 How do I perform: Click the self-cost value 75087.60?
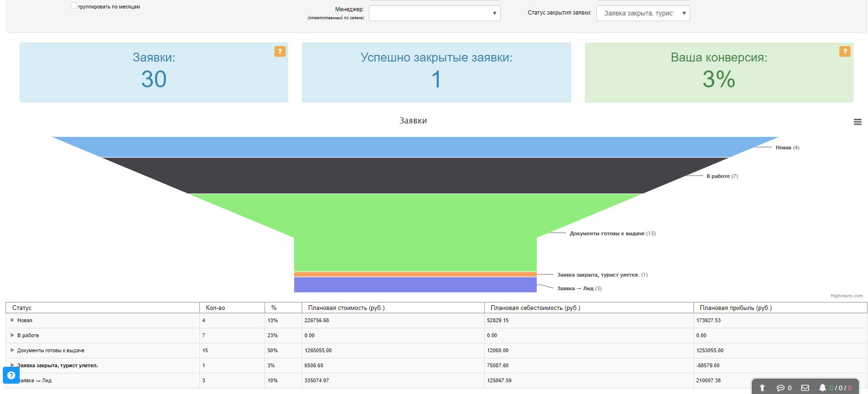click(498, 365)
